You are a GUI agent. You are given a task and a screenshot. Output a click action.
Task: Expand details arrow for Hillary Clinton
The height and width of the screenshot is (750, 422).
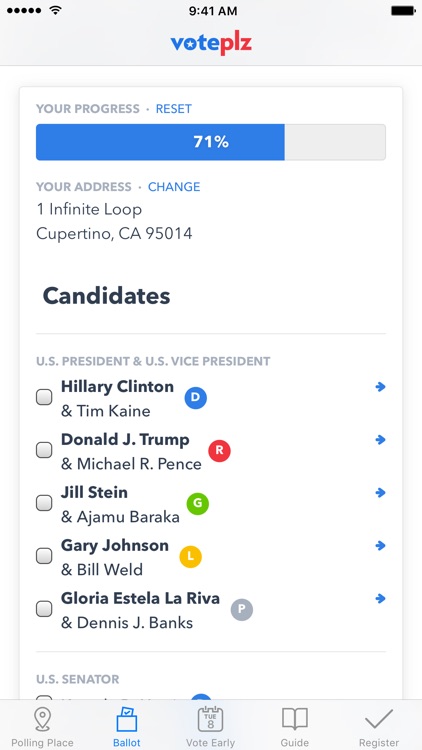click(x=380, y=387)
